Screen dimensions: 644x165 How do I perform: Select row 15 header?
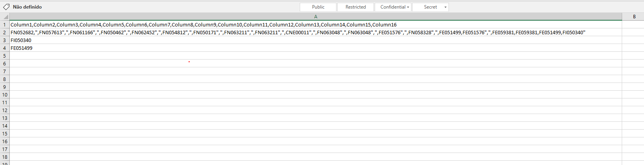[5, 133]
